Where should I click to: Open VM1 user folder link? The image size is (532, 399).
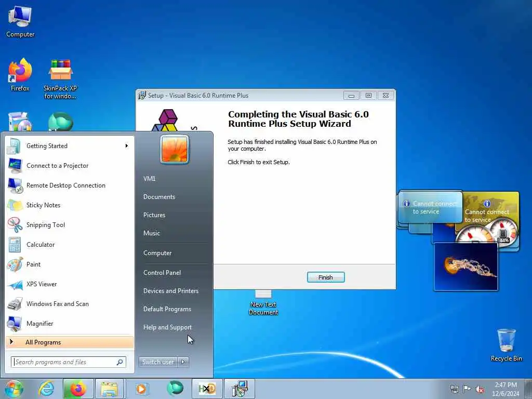pos(149,179)
